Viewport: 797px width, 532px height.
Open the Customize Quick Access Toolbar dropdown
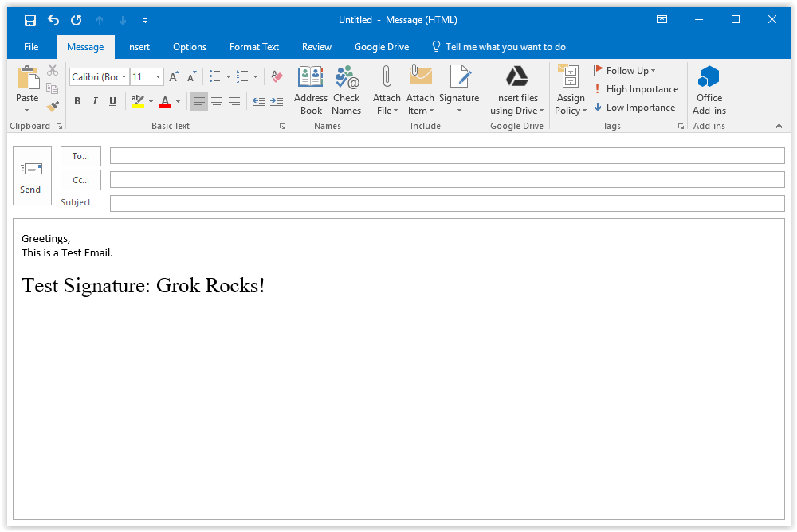(145, 21)
